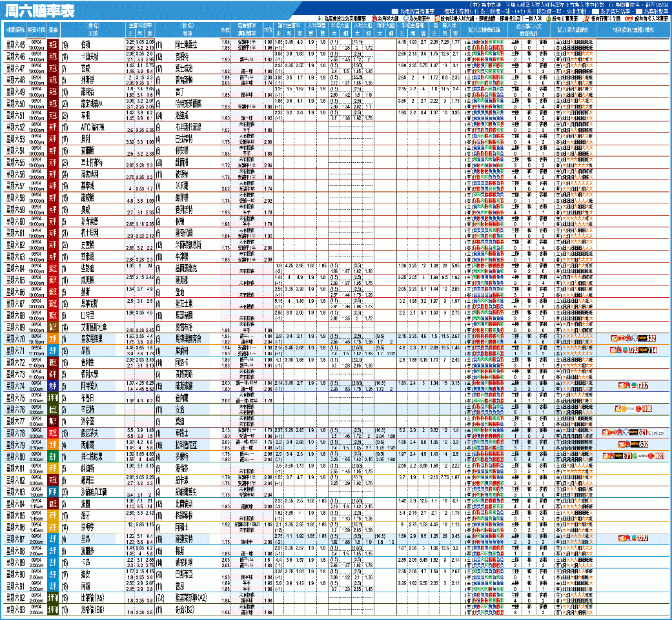Image resolution: width=672 pixels, height=620 pixels.
Task: Click the AFC home team in row 星期六52
Action: [x=92, y=127]
